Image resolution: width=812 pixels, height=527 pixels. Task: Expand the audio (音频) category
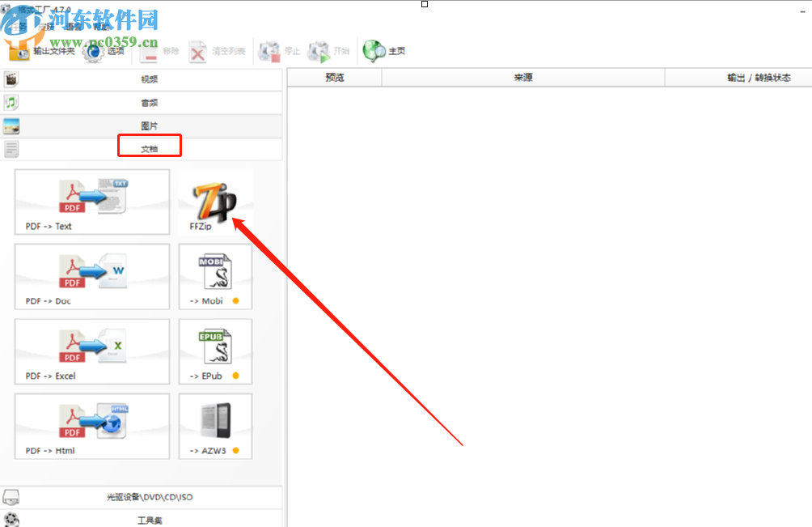tap(142, 103)
